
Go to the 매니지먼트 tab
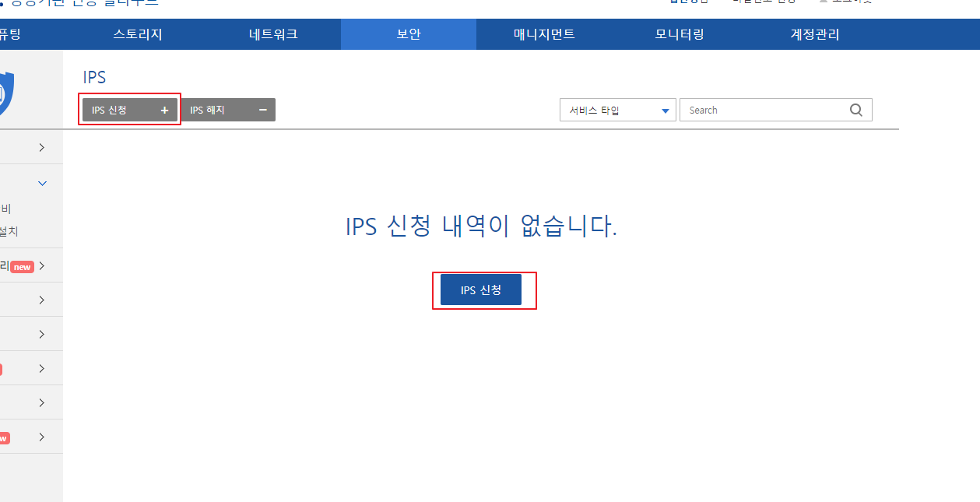point(544,34)
